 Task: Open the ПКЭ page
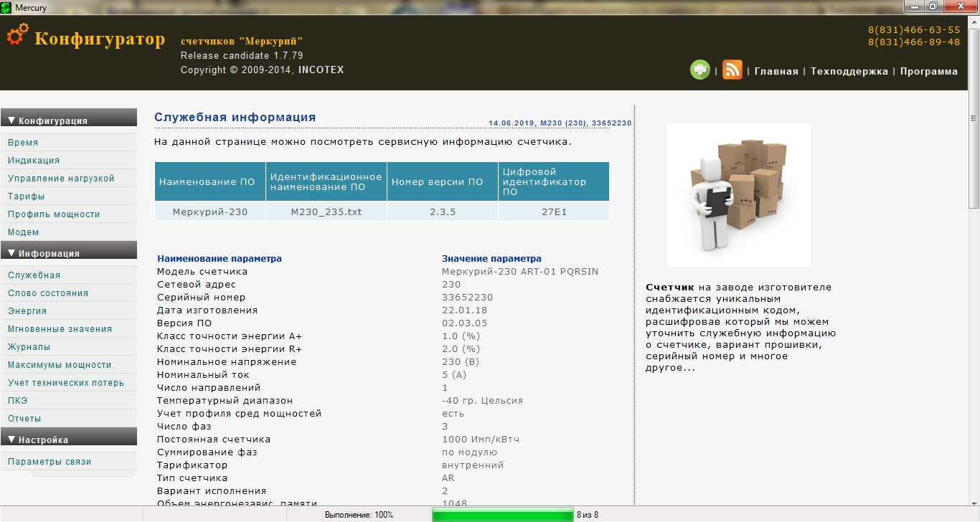point(17,401)
